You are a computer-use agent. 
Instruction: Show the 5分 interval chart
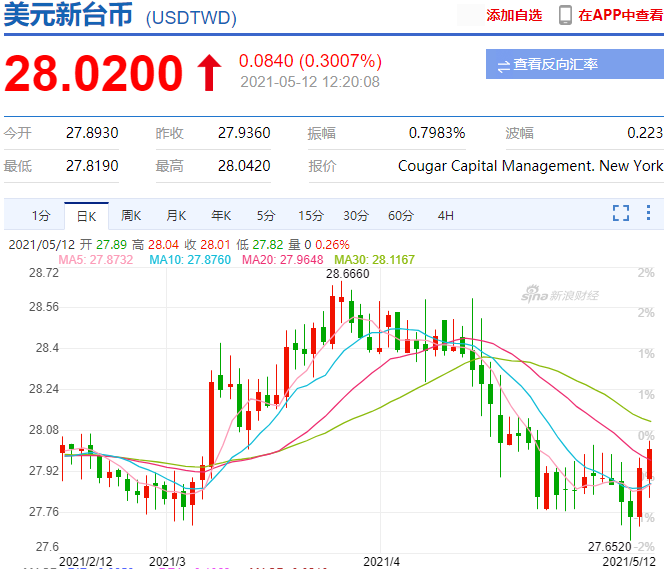pyautogui.click(x=266, y=215)
